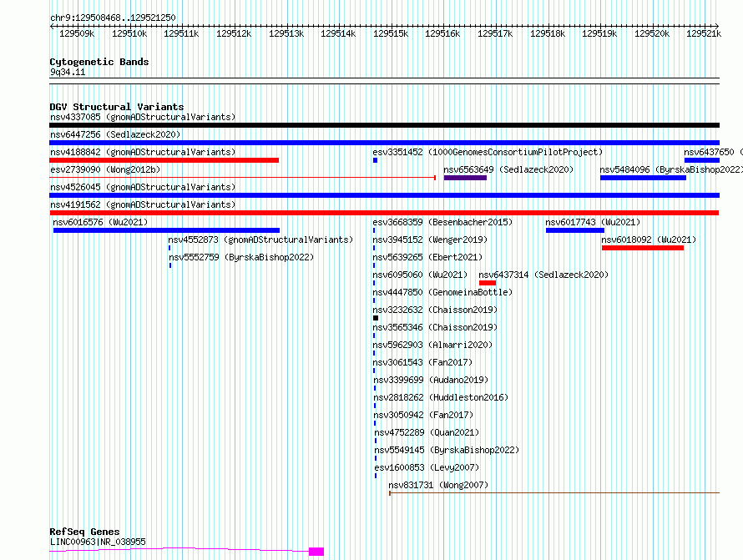
Task: Select the blue nsv5484096 variant bar
Action: (x=643, y=178)
